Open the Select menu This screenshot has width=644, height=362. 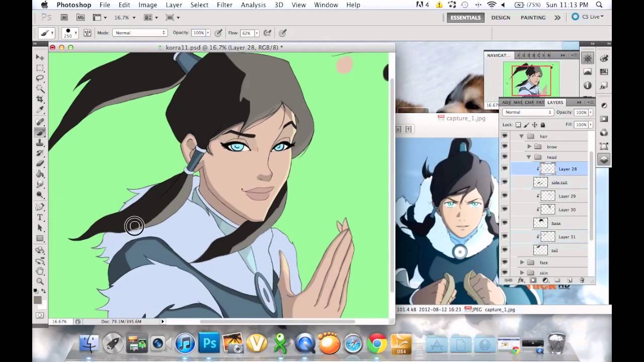199,5
